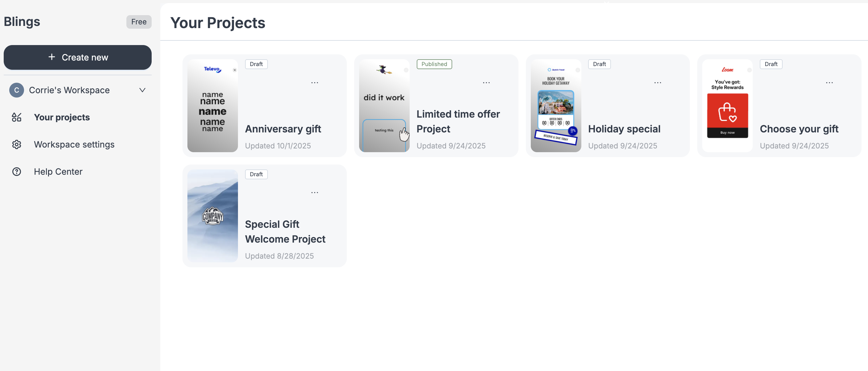Image resolution: width=868 pixels, height=371 pixels.
Task: Click the Help Center question mark icon
Action: click(17, 172)
